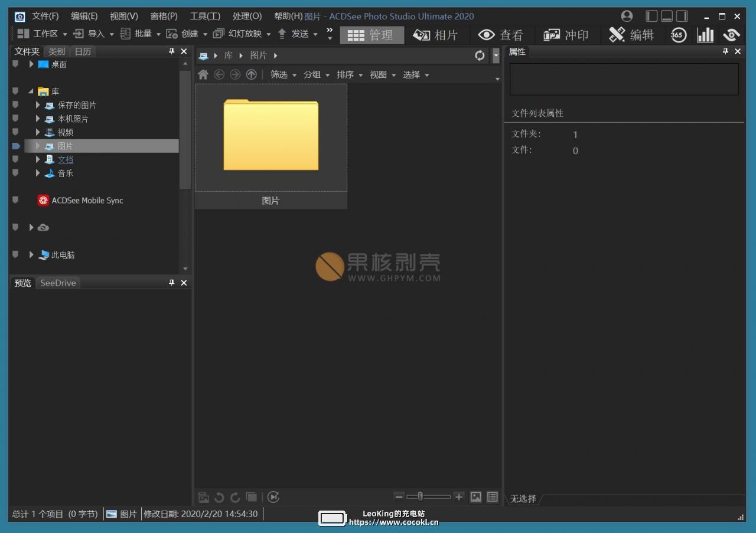Toggle the right pane layout icon
This screenshot has height=533, width=756.
tap(682, 16)
